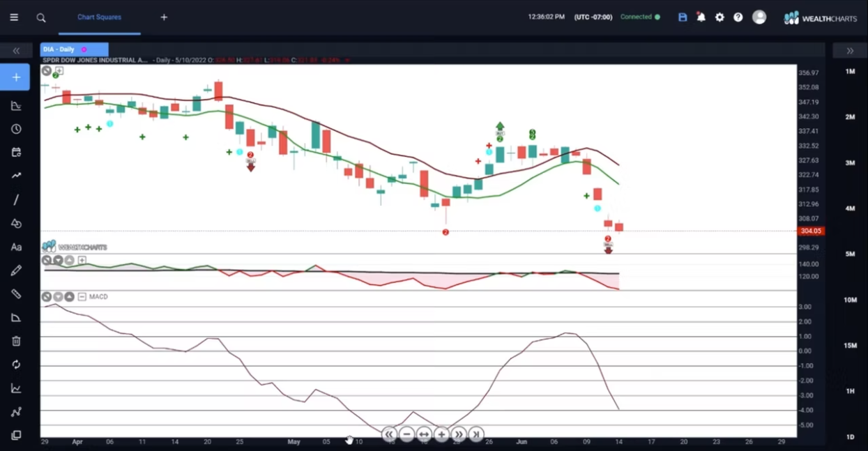Open the calendar date range tool
This screenshot has width=868, height=451.
pyautogui.click(x=16, y=153)
